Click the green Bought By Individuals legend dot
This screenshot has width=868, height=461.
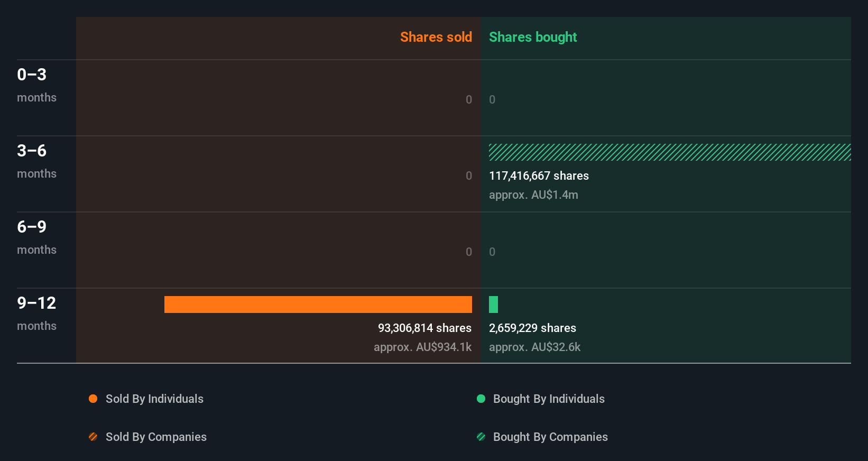point(481,399)
